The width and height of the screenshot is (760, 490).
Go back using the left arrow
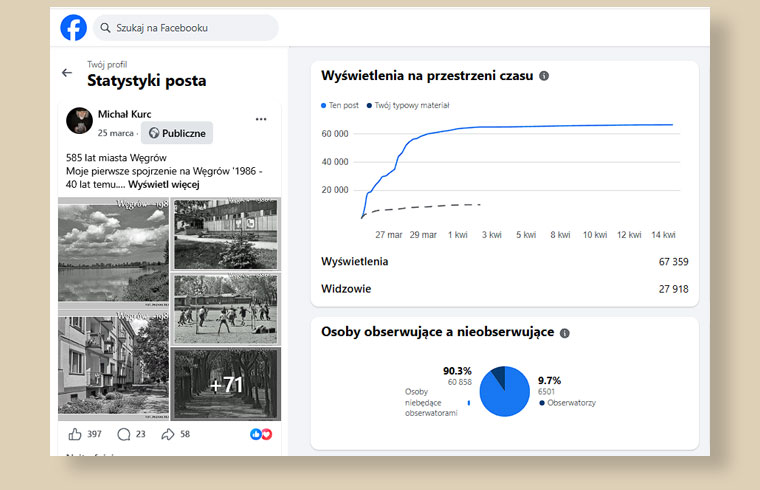coord(67,73)
